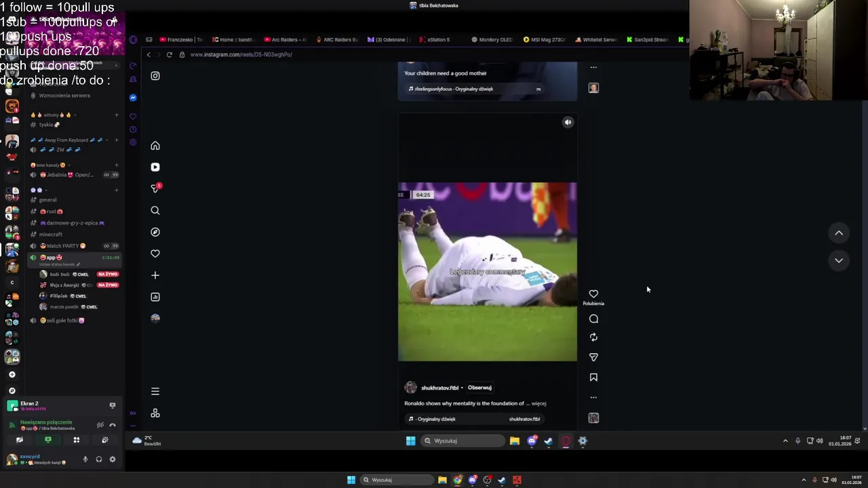
Task: Toggle Discord headphones deafen
Action: [99, 460]
